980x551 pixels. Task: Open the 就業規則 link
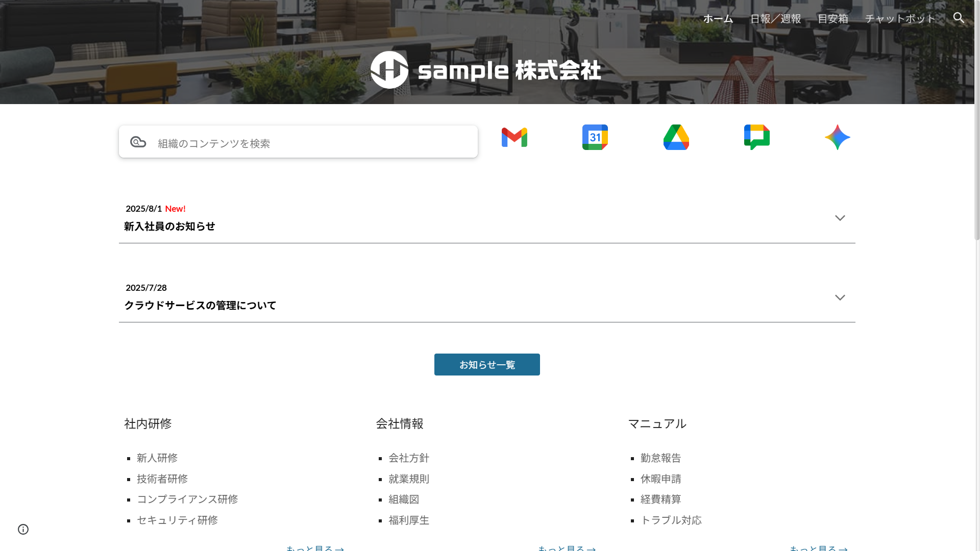pos(409,479)
